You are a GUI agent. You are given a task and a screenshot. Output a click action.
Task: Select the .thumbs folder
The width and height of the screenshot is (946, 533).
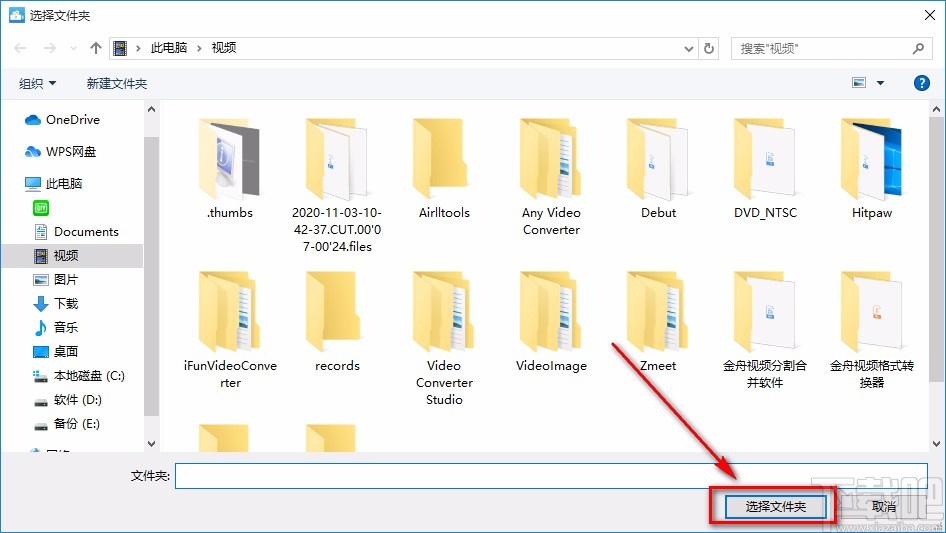(x=230, y=169)
